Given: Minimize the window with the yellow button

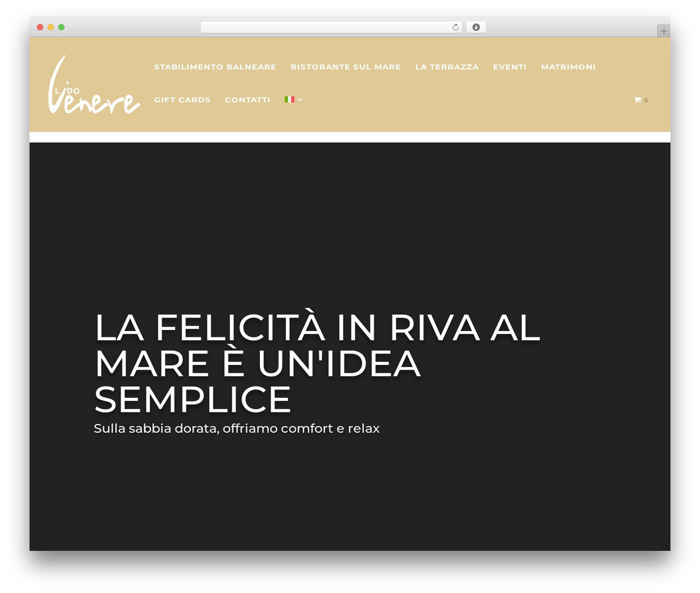Looking at the screenshot, I should [50, 27].
